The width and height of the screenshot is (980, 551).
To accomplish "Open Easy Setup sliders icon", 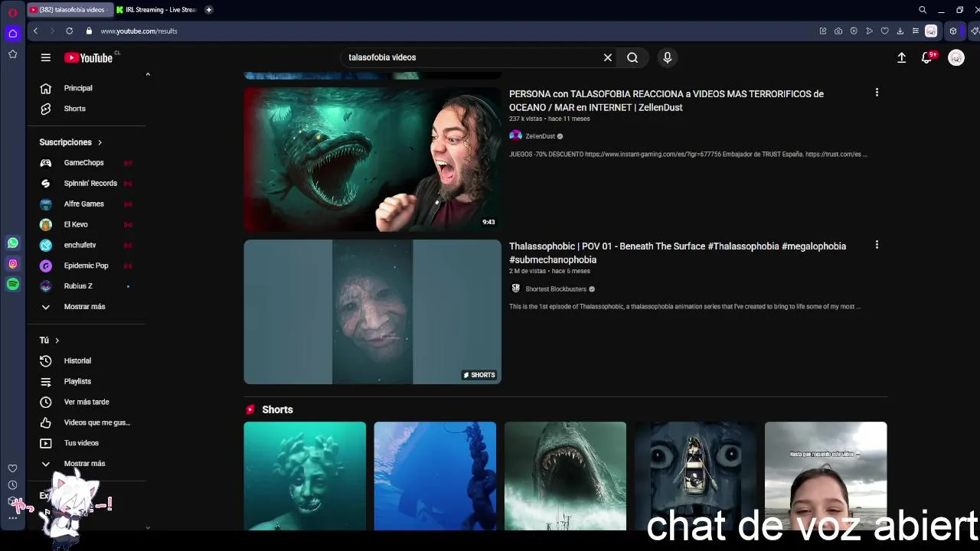I will (x=915, y=31).
